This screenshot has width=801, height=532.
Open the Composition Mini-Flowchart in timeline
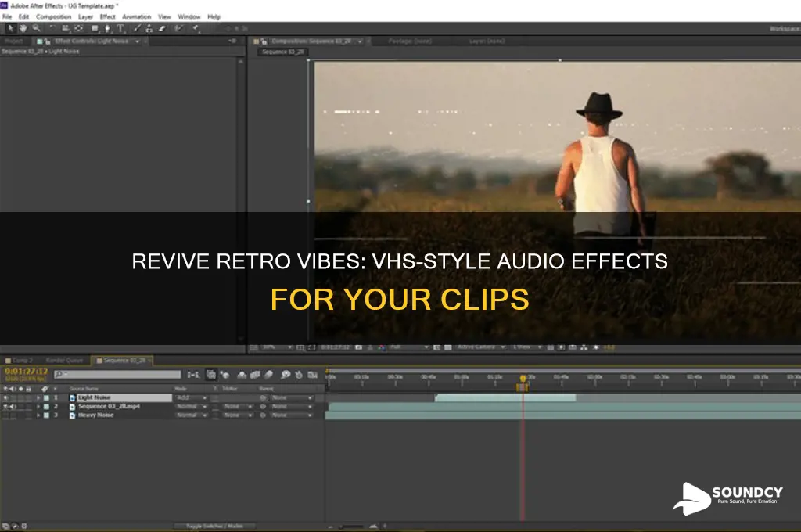[x=193, y=375]
